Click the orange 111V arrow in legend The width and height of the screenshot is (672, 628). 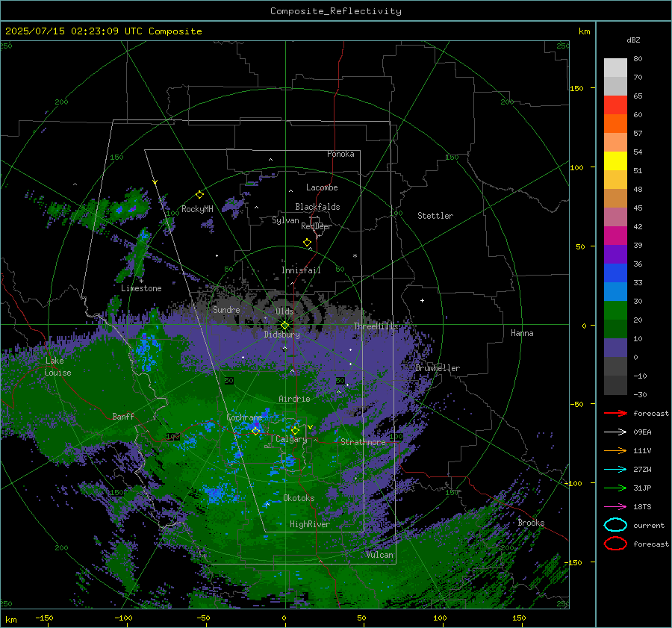pos(615,450)
